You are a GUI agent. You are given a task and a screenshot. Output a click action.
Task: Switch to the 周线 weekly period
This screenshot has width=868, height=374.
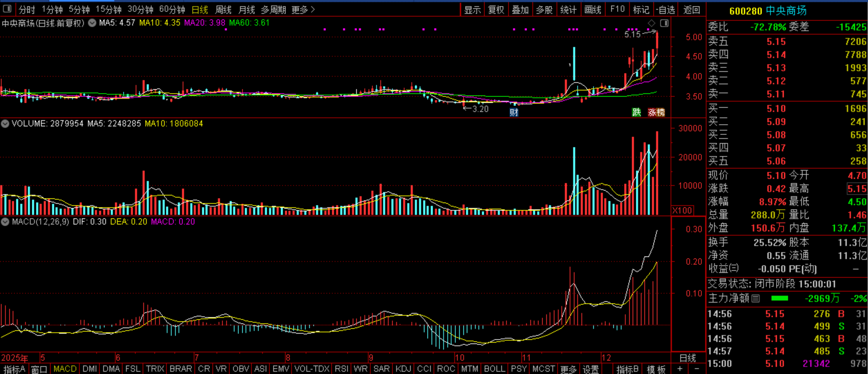[x=223, y=9]
